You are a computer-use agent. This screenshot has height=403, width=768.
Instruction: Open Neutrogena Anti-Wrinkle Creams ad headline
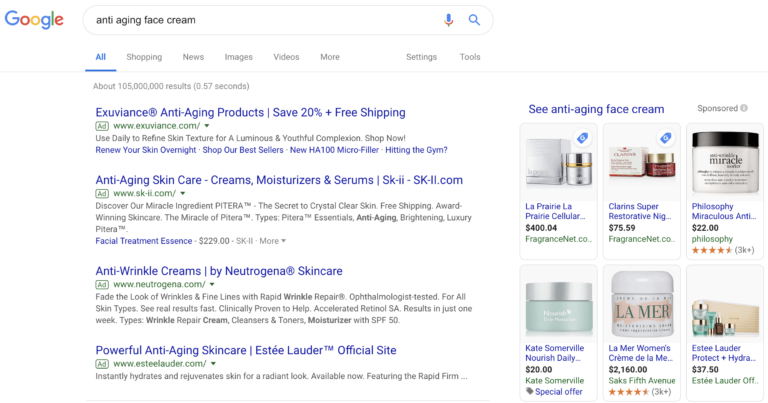pos(219,271)
